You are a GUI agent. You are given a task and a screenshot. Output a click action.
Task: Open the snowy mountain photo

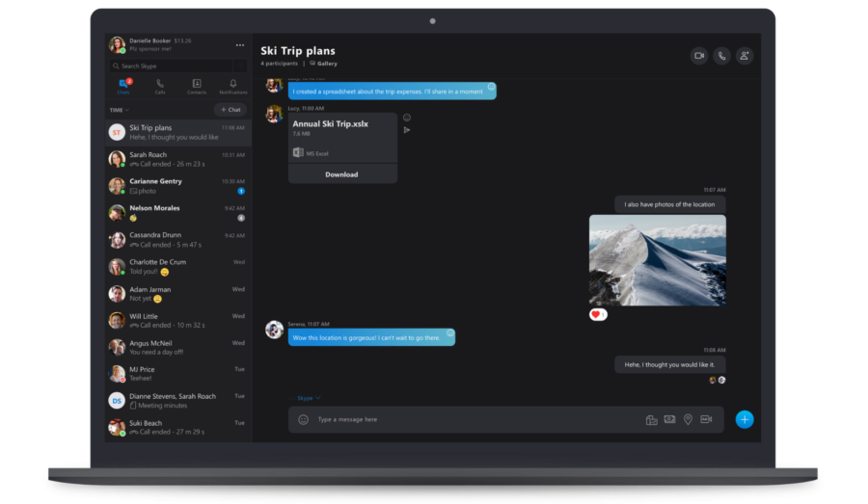pos(658,260)
